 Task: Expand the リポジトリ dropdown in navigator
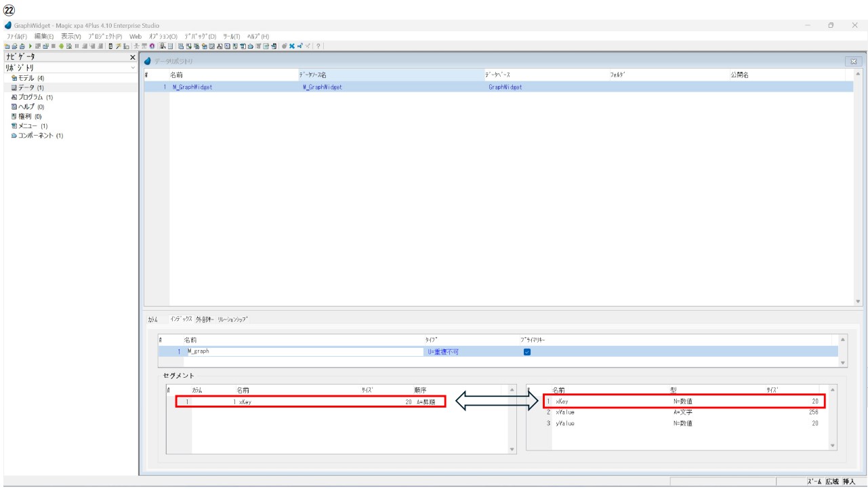[133, 69]
